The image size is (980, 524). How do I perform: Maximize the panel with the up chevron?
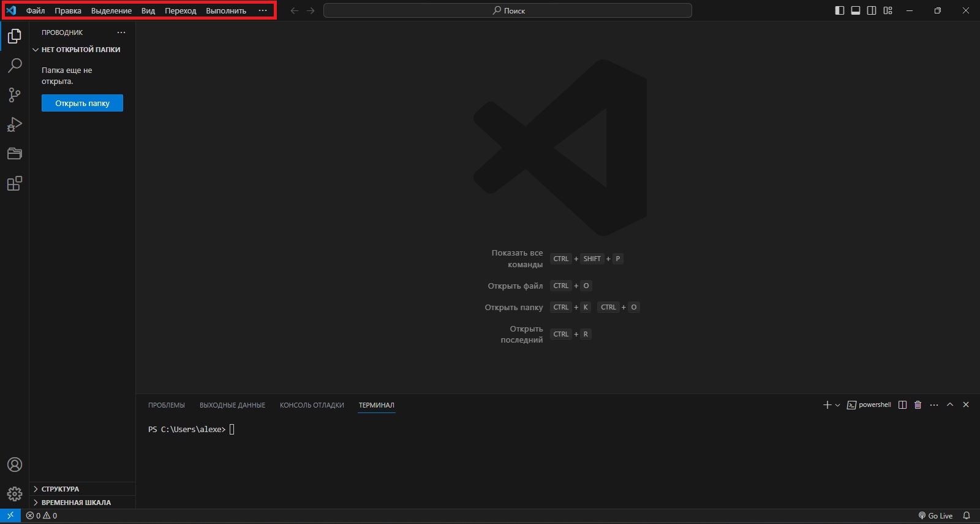tap(950, 405)
